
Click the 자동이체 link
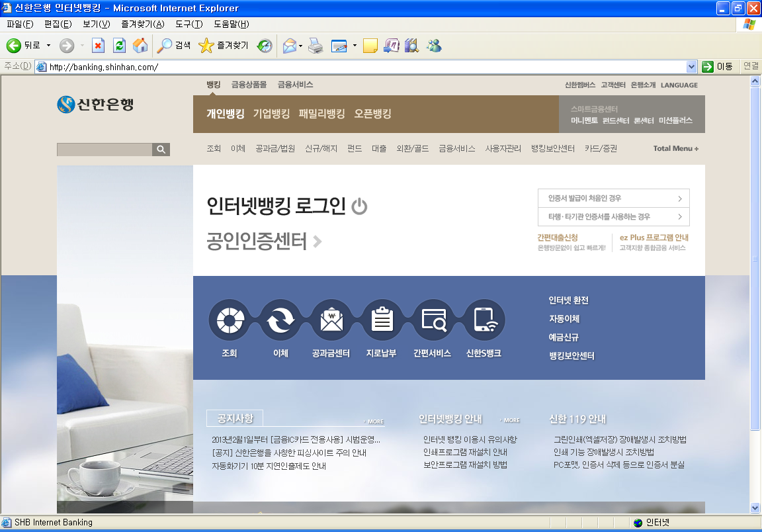click(564, 318)
